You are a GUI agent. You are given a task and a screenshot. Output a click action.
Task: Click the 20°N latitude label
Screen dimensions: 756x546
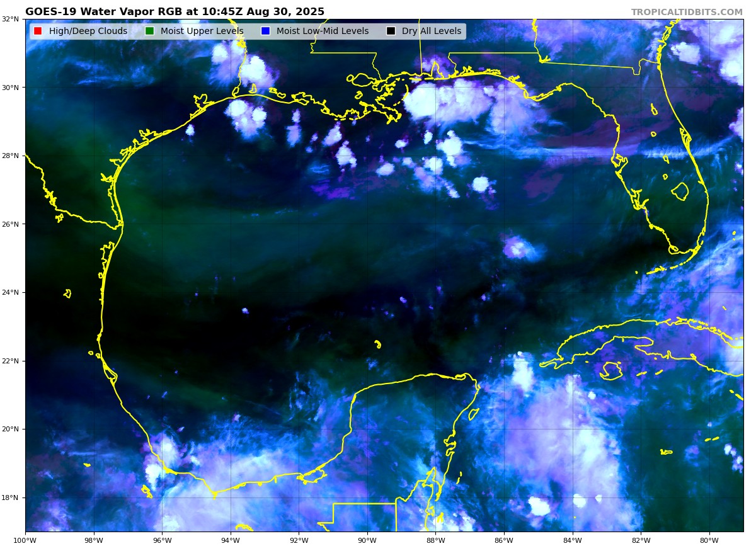(x=11, y=429)
